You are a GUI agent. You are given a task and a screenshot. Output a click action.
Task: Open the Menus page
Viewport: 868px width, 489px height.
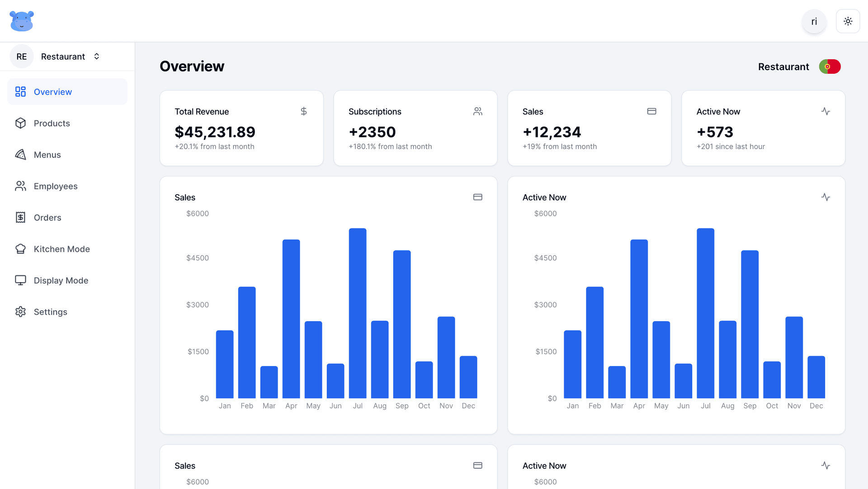[x=67, y=155]
